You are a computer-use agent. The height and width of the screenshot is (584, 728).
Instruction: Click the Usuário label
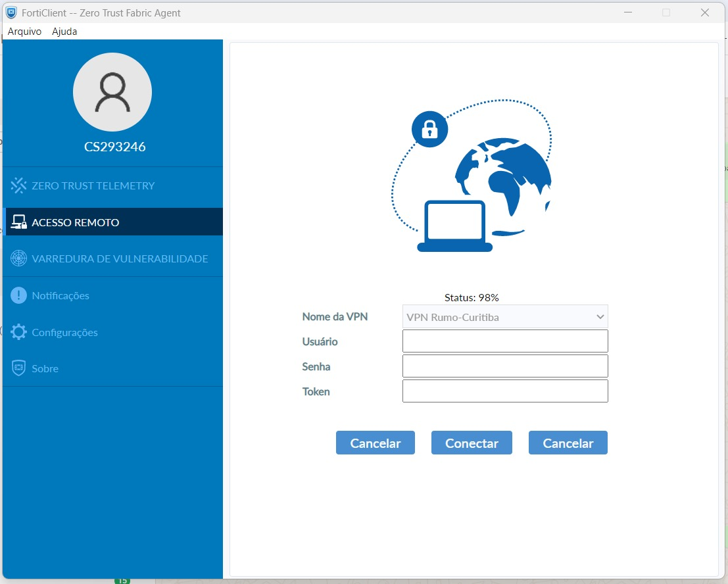320,342
